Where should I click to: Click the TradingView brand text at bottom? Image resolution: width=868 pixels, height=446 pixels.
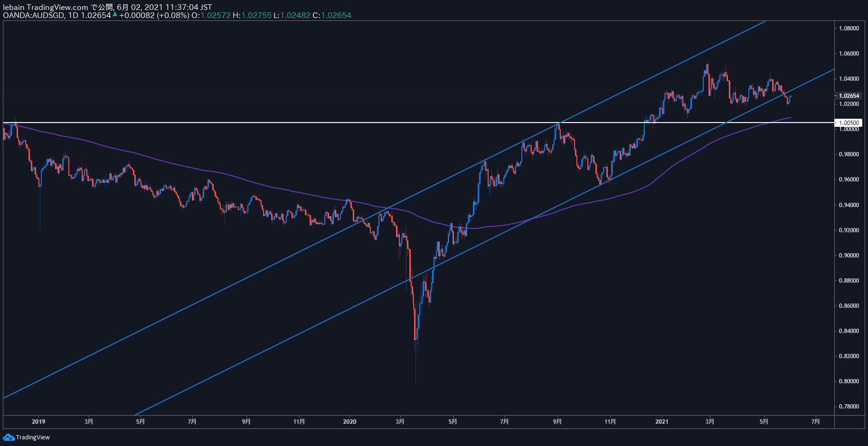click(33, 437)
